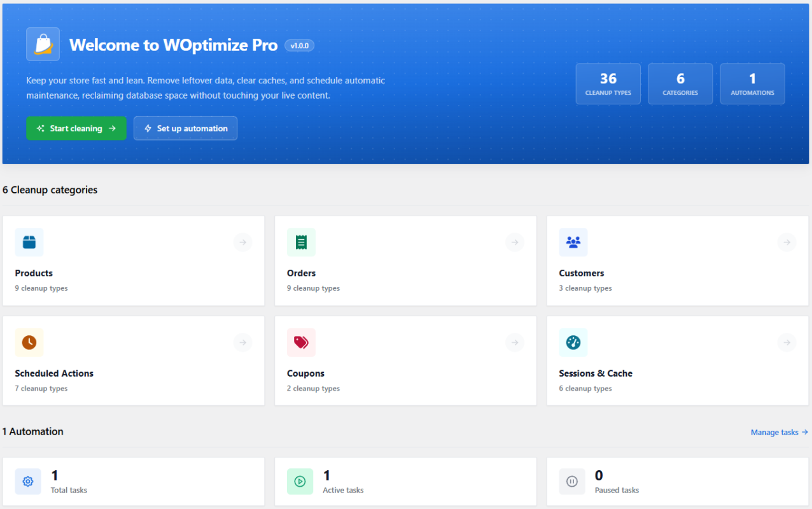
Task: Select the Orders receipt icon
Action: pos(301,242)
